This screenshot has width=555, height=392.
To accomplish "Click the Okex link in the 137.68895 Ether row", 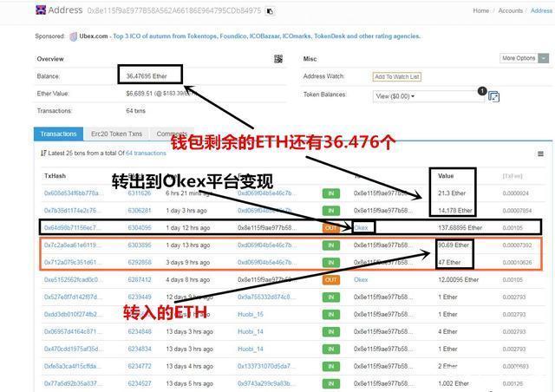I will [361, 228].
